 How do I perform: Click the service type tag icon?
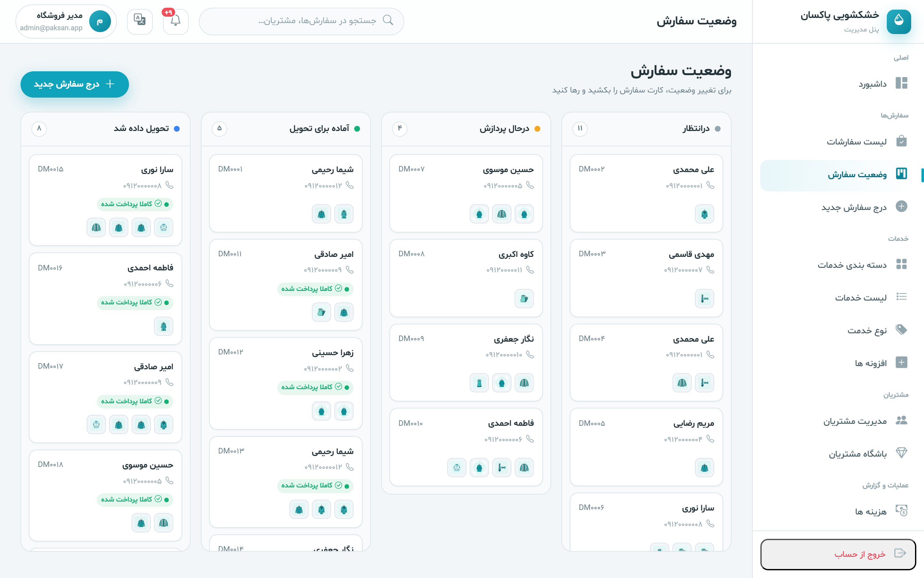click(x=901, y=329)
